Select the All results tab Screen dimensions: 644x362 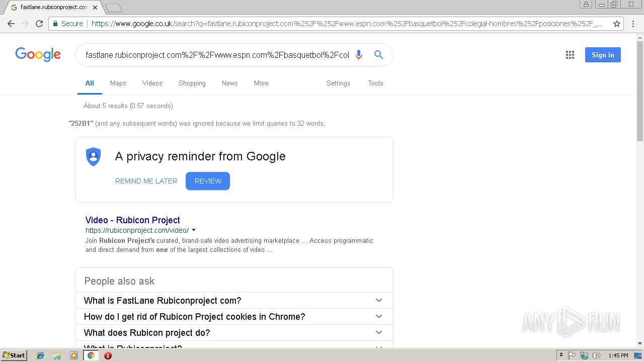(90, 83)
